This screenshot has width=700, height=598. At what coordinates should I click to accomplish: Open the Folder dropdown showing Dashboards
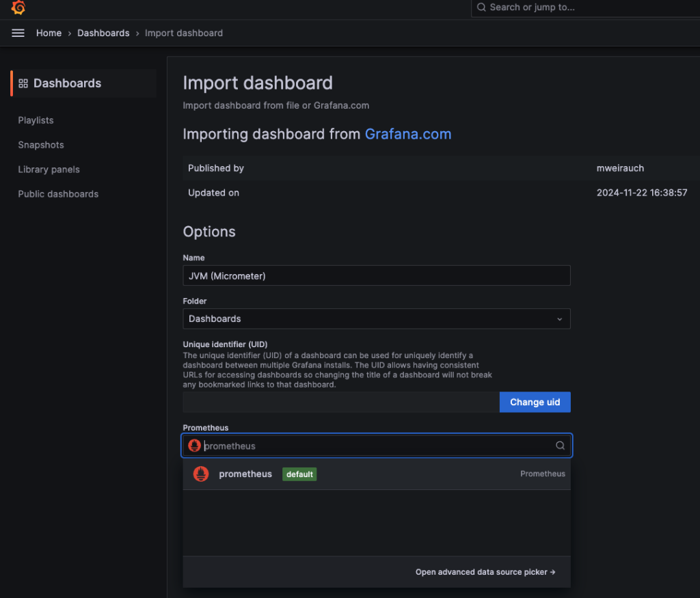[377, 318]
